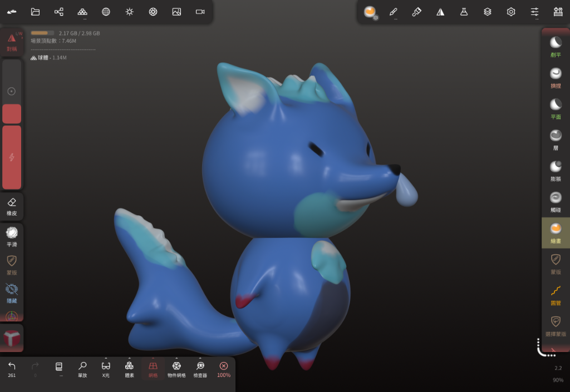Select the 層 layer brush
The height and width of the screenshot is (392, 570).
click(x=556, y=140)
